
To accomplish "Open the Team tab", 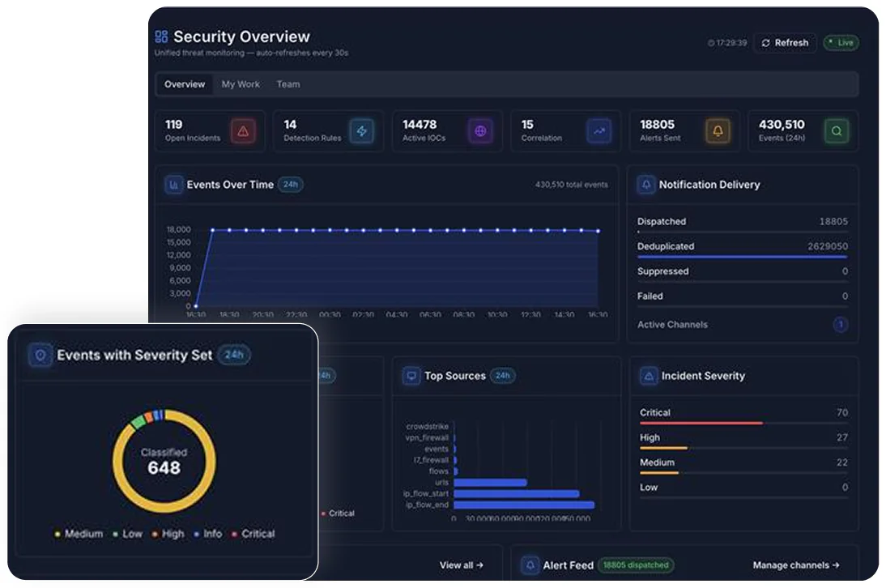I will (288, 84).
